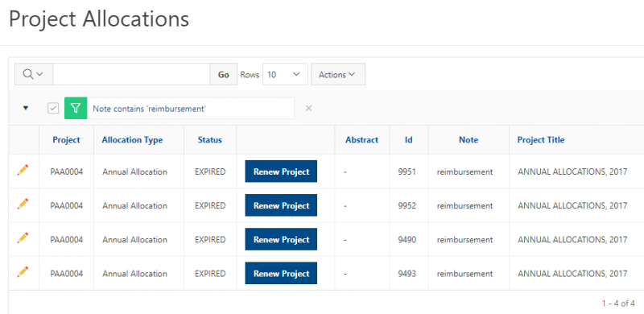Focus the report search text field
644x314 pixels.
point(131,74)
